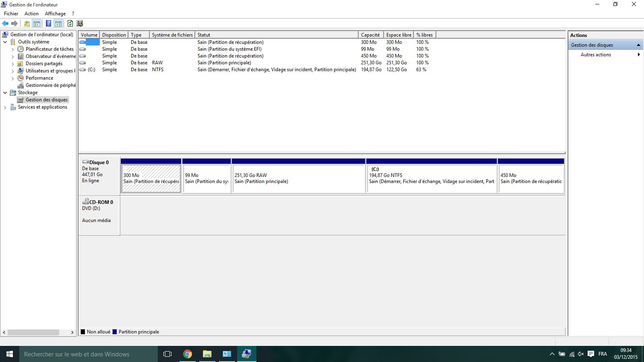Click the Observateur d'événements icon
The image size is (644, 362).
click(21, 56)
